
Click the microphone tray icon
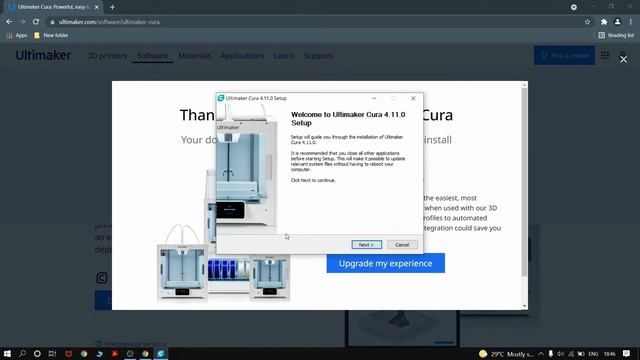click(x=551, y=354)
